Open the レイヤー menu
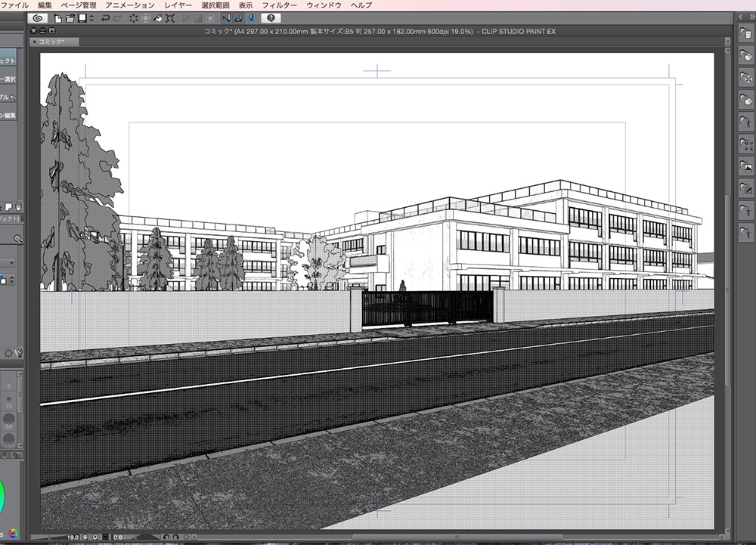 pyautogui.click(x=178, y=5)
